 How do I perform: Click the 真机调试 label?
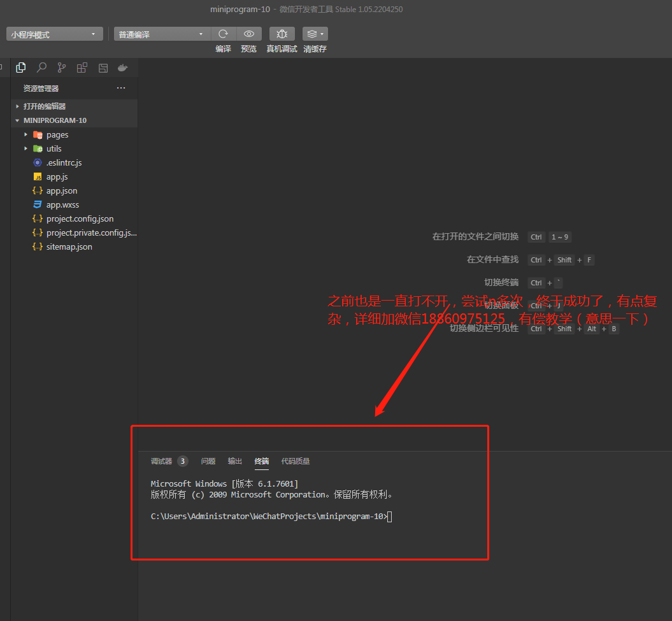(x=282, y=49)
